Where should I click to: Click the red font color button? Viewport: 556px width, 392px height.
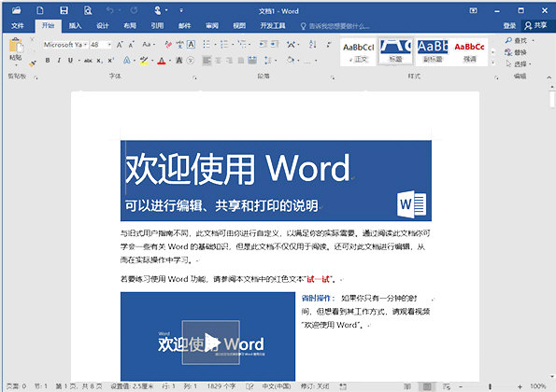click(162, 61)
